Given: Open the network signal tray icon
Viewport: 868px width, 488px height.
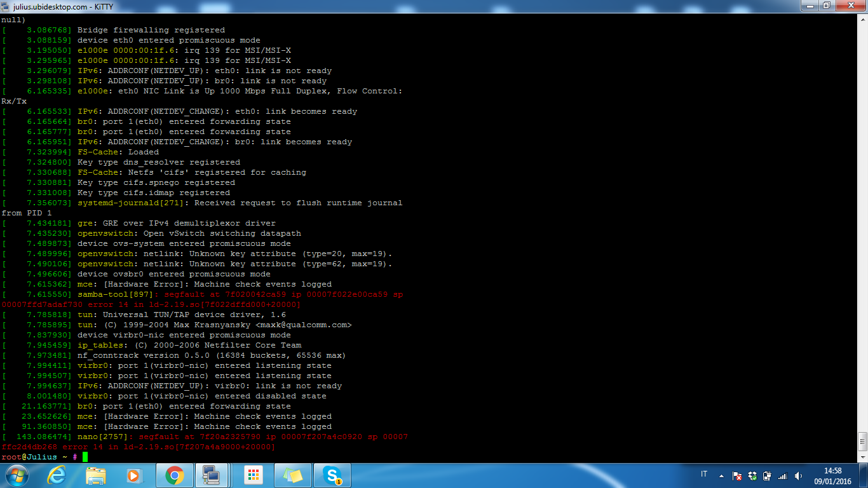Looking at the screenshot, I should [783, 475].
